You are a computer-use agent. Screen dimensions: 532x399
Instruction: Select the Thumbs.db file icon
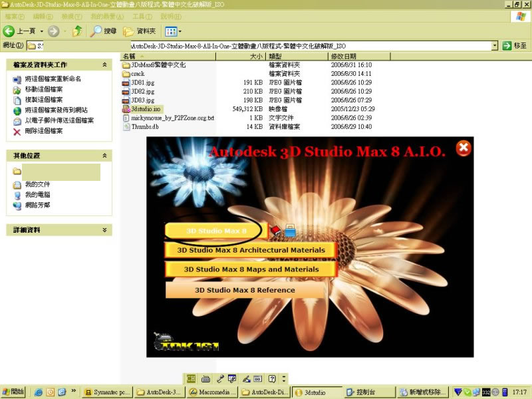coord(126,126)
